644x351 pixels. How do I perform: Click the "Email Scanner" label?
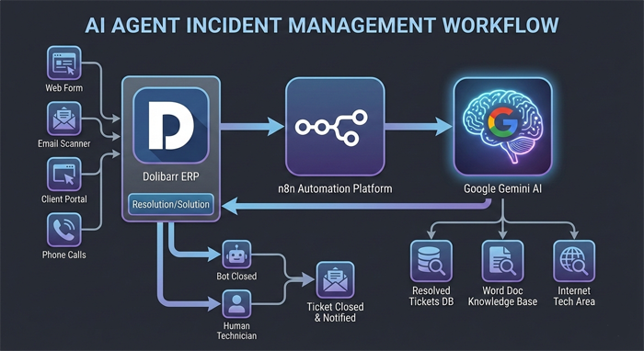tap(64, 143)
